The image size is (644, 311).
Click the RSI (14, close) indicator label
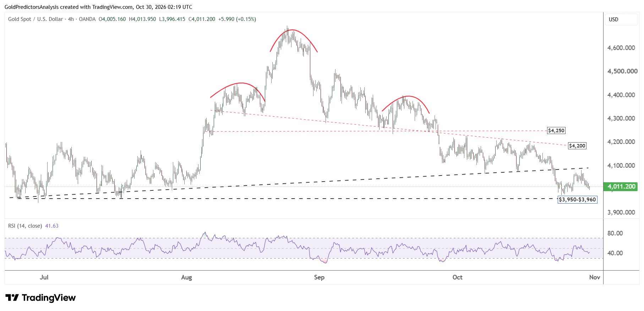(25, 226)
